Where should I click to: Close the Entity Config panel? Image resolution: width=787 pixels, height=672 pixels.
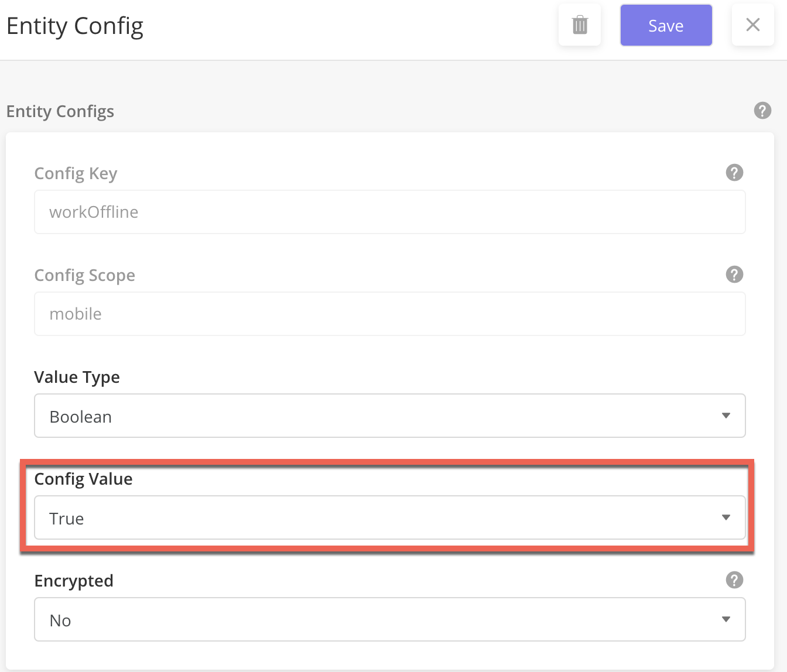[x=752, y=25]
